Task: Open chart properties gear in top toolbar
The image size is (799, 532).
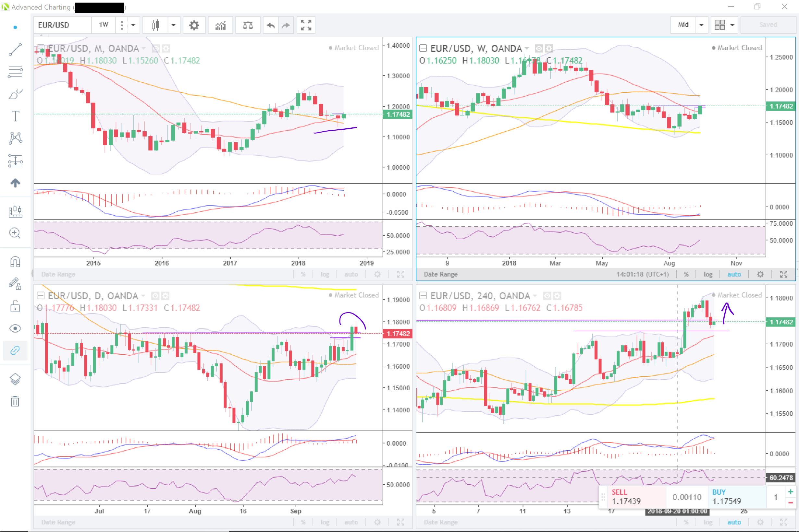Action: click(194, 25)
